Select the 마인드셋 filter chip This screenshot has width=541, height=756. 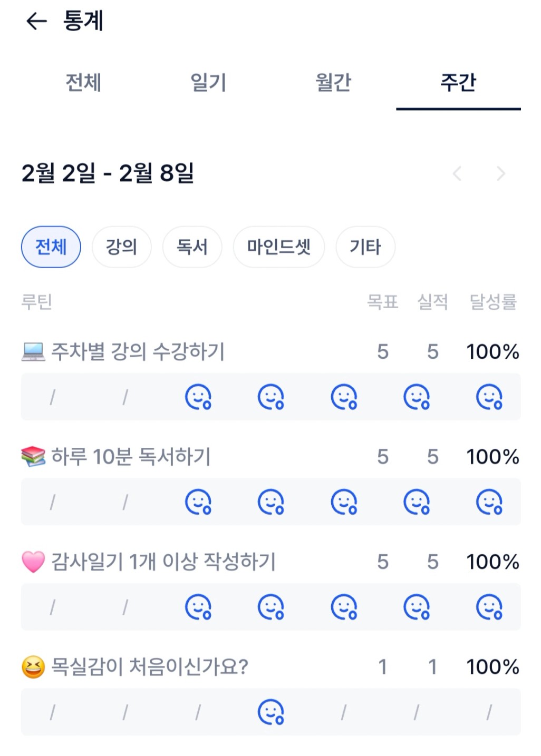point(279,247)
